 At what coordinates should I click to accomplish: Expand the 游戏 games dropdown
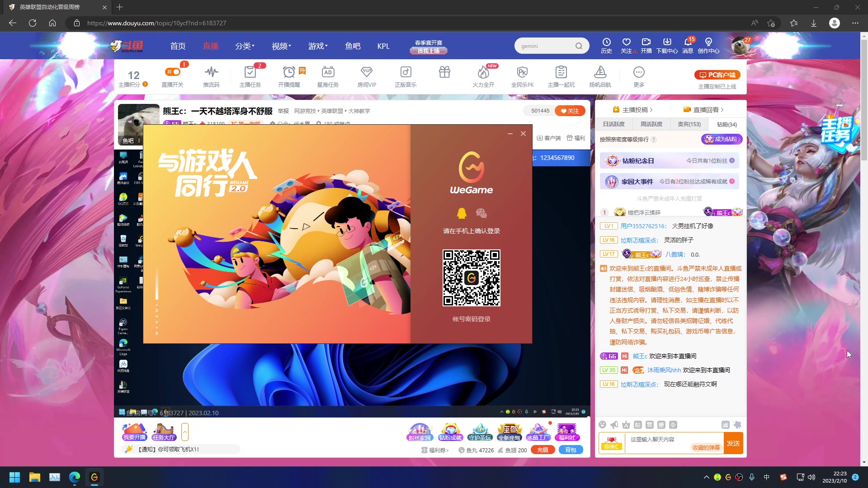(x=318, y=46)
